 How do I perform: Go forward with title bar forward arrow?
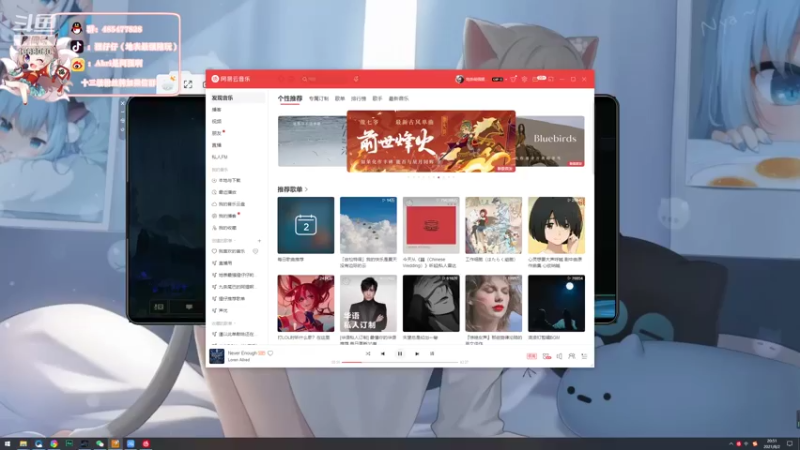coord(291,79)
